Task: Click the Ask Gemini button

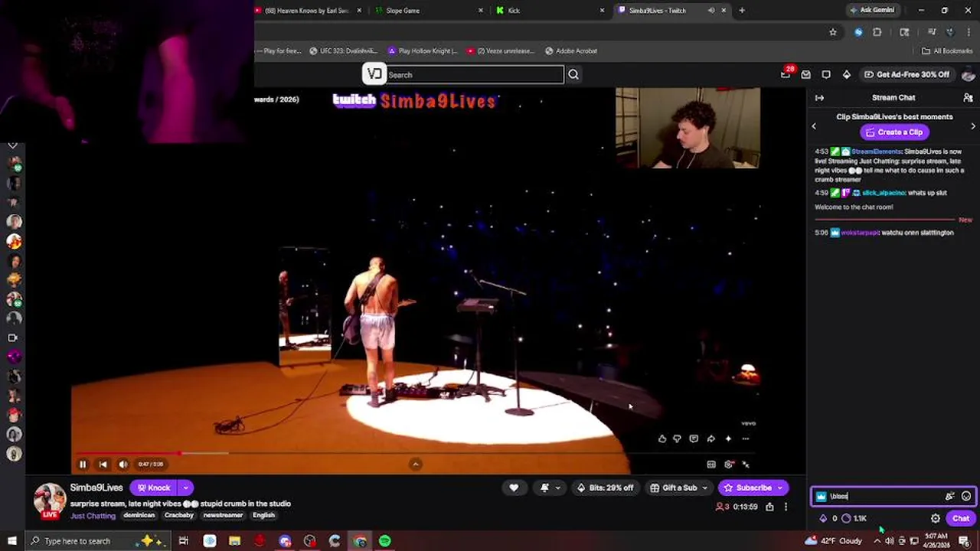Action: (872, 10)
